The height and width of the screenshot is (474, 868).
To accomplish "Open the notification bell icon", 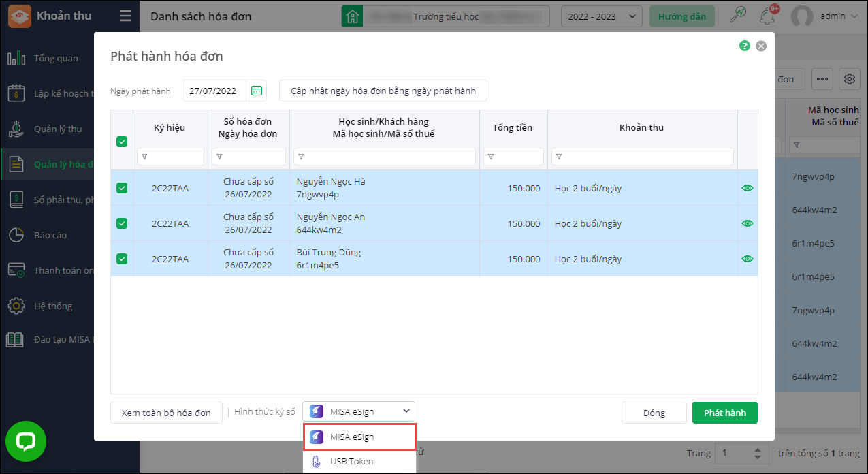I will click(x=769, y=16).
